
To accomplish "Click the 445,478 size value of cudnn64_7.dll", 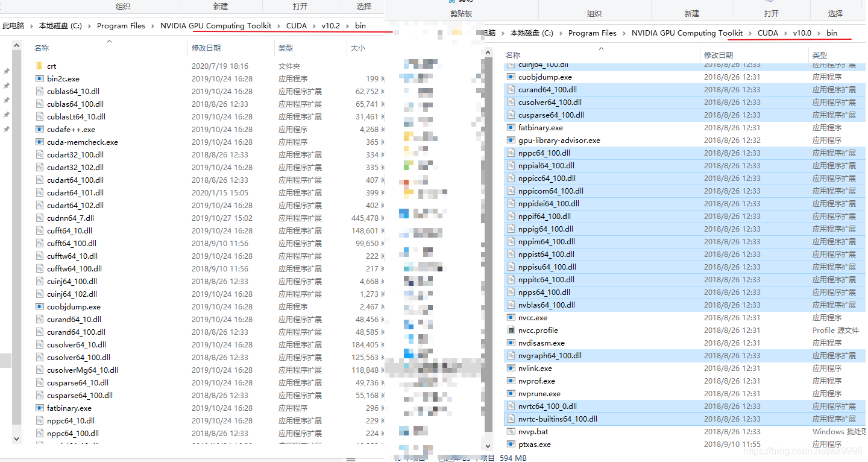I will pyautogui.click(x=365, y=218).
